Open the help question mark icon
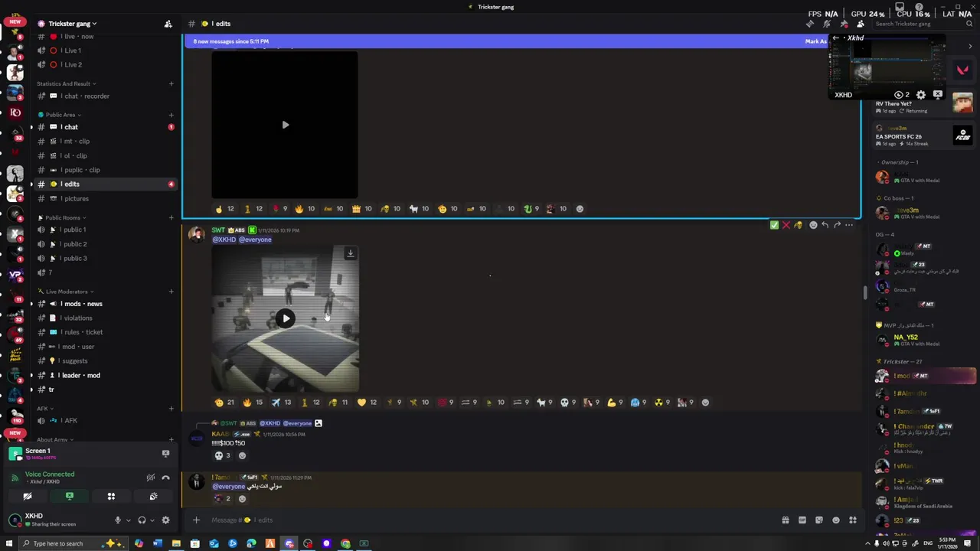This screenshot has width=980, height=551. pyautogui.click(x=919, y=7)
